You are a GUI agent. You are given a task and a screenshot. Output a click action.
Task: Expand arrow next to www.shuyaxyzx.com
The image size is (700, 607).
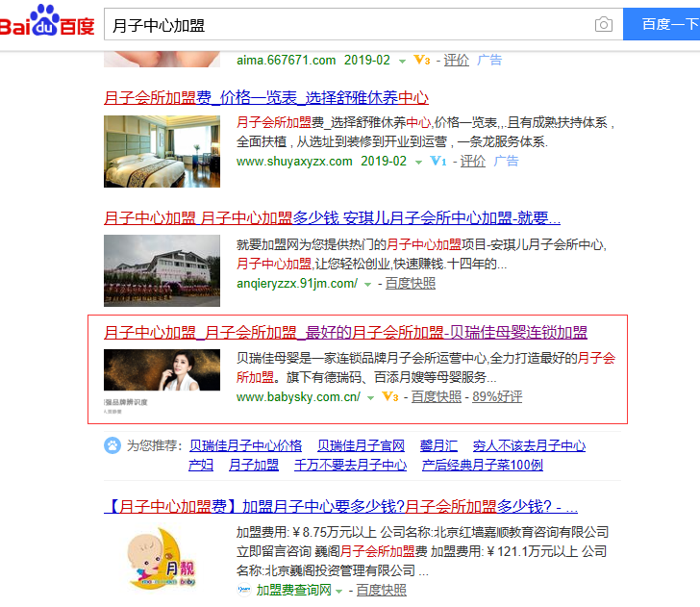pos(419,163)
